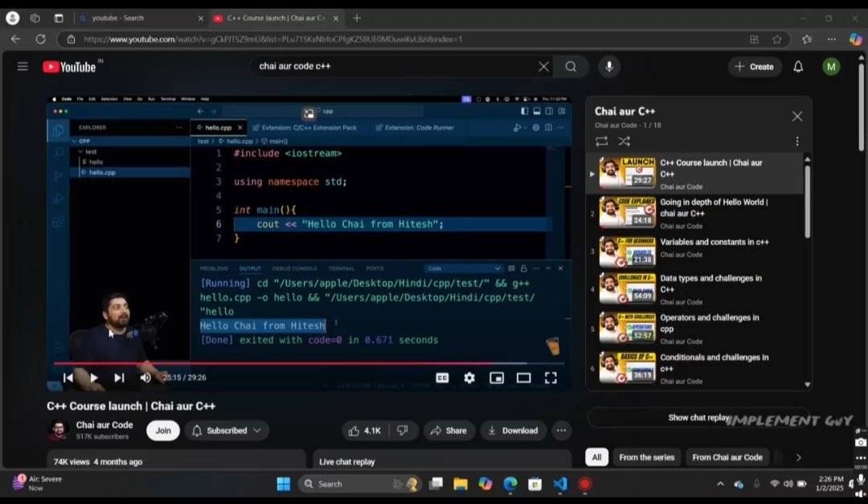Open video settings gear
Screen dimensions: 868x504
[469, 378]
